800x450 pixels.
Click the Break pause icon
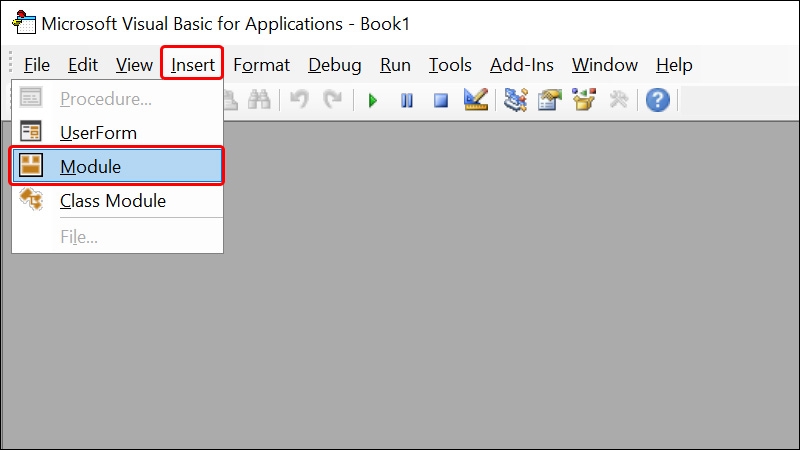click(x=407, y=100)
